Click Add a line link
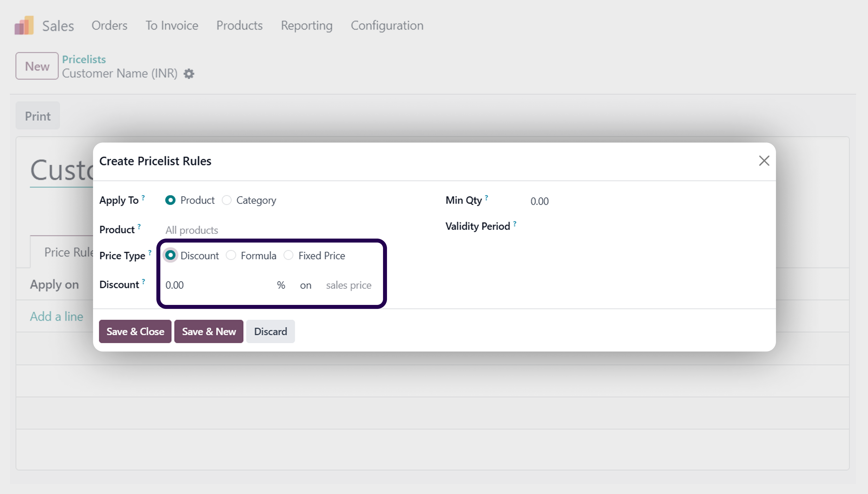The width and height of the screenshot is (868, 494). click(x=56, y=317)
